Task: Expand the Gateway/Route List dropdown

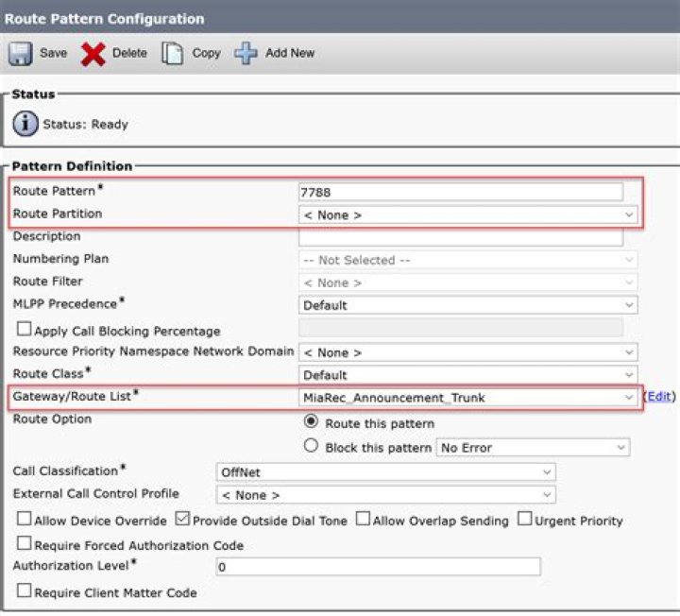Action: click(467, 398)
